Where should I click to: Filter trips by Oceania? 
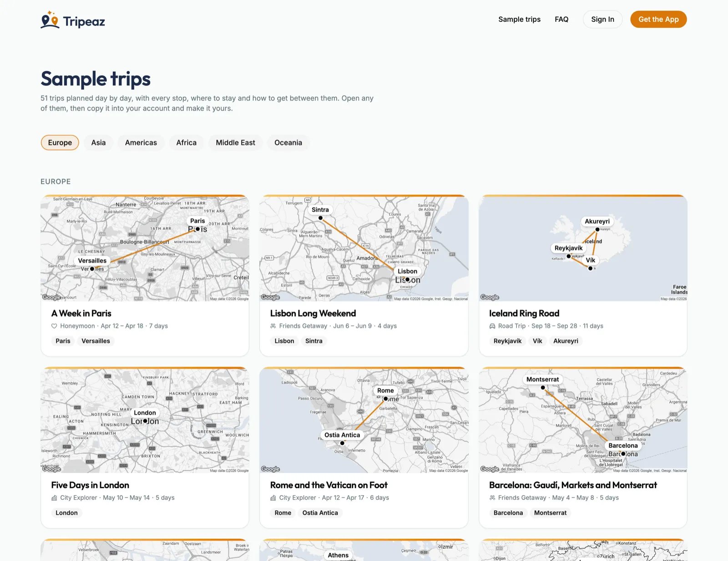288,143
